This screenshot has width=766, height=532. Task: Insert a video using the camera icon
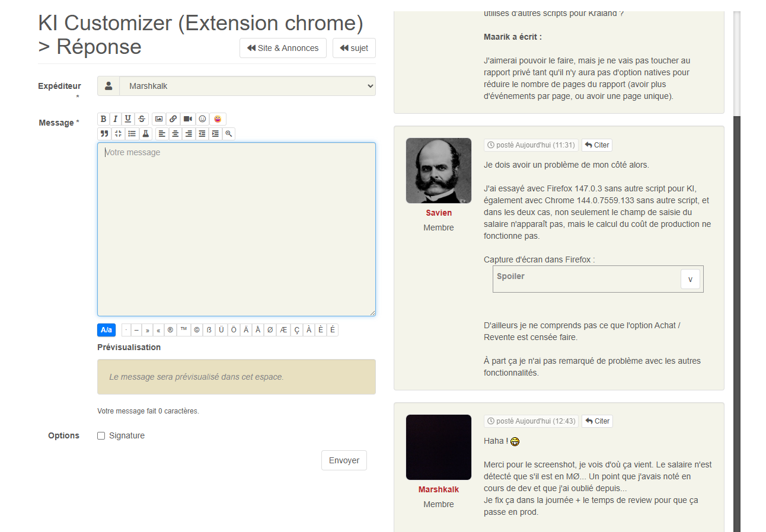click(x=188, y=119)
